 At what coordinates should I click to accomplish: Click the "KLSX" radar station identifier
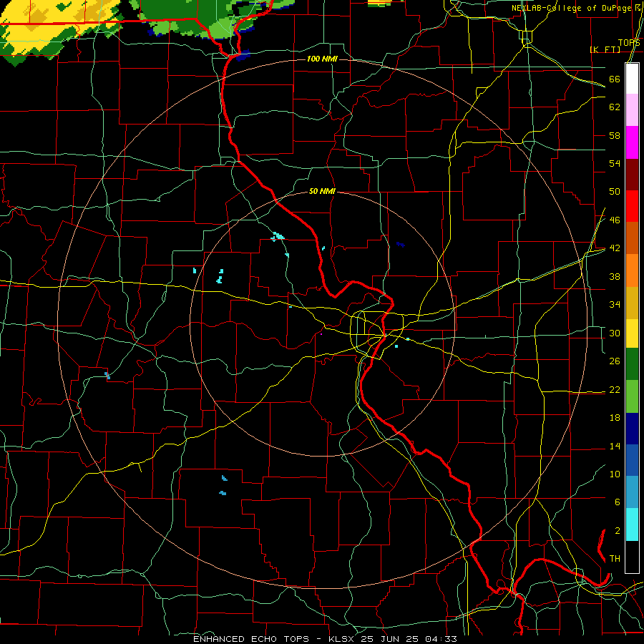(342, 639)
